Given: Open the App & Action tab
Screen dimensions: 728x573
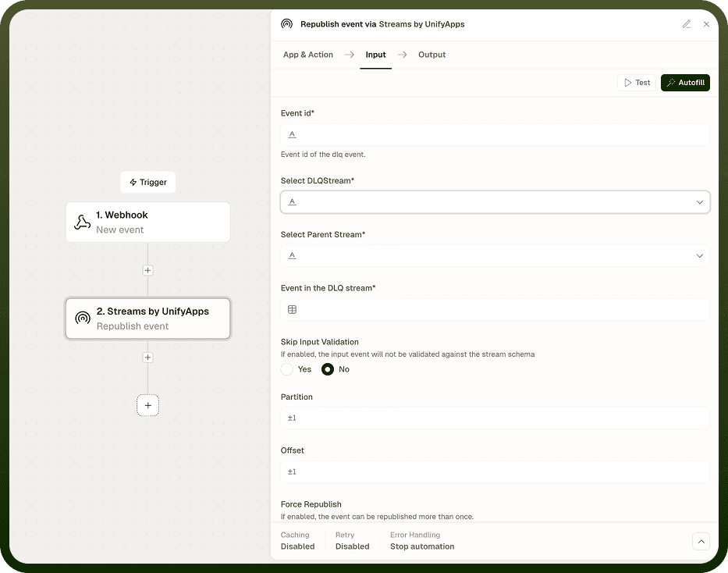Looking at the screenshot, I should point(308,55).
